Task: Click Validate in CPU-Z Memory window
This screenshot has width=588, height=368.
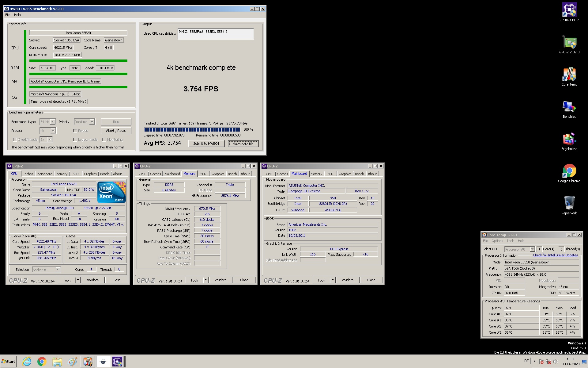Action: pyautogui.click(x=221, y=280)
